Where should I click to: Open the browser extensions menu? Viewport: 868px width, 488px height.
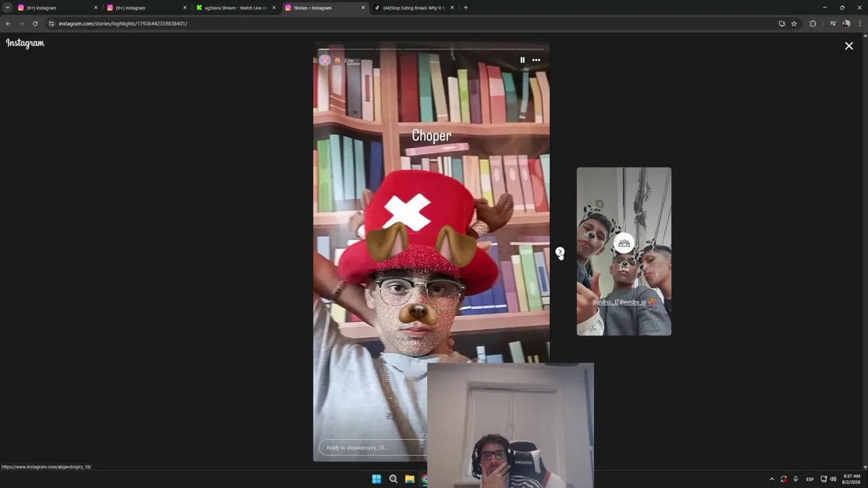813,24
